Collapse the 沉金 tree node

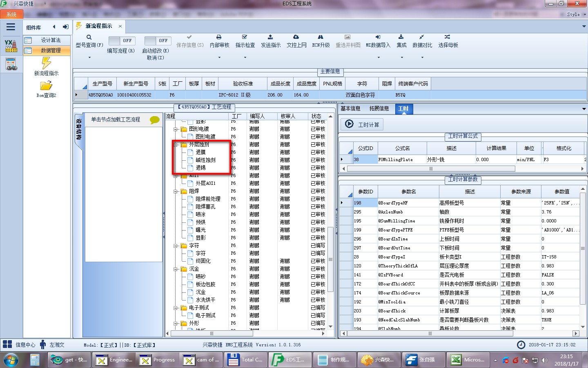tap(176, 269)
